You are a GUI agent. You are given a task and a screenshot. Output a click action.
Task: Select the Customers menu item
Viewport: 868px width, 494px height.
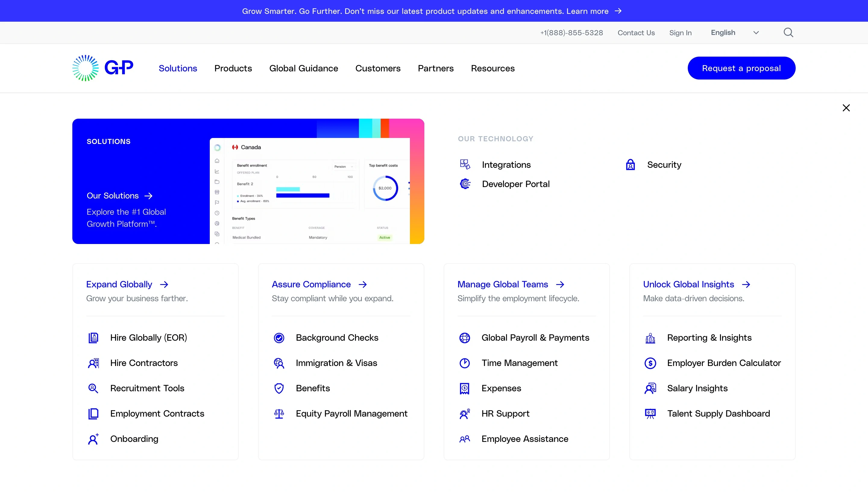(378, 68)
